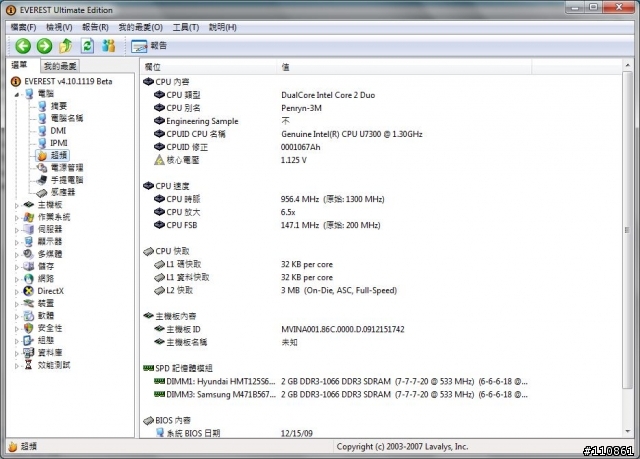Click the green Back arrow toolbar icon
Viewport: 640px width, 459px height.
coord(23,46)
